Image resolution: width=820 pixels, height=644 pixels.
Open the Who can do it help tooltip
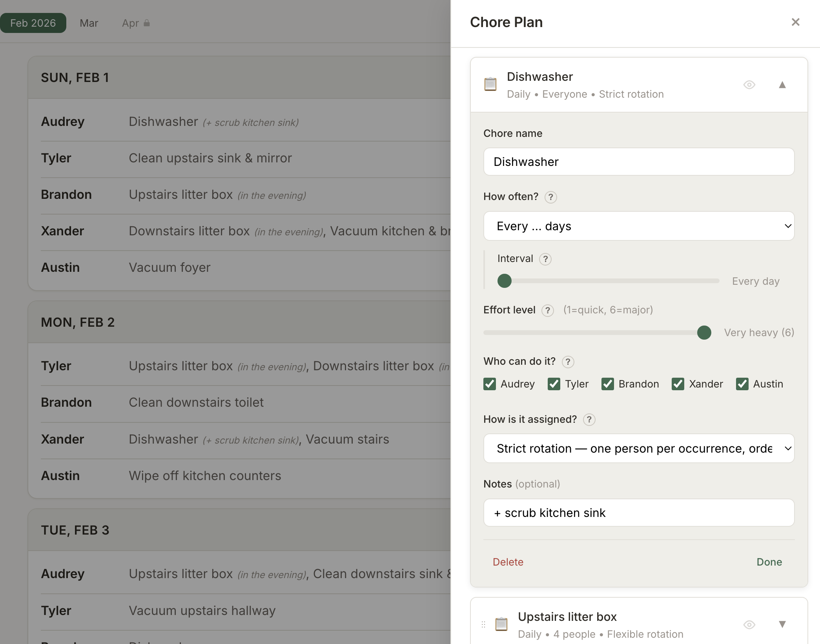point(568,362)
